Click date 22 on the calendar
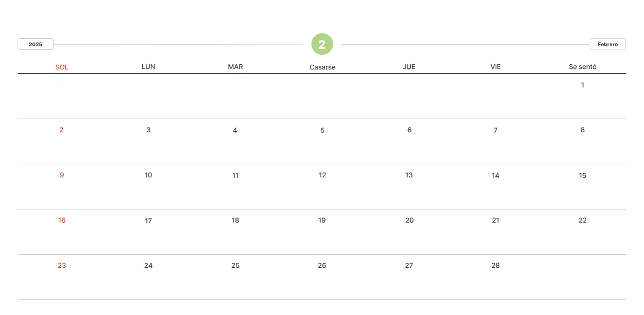The width and height of the screenshot is (644, 315). (583, 220)
